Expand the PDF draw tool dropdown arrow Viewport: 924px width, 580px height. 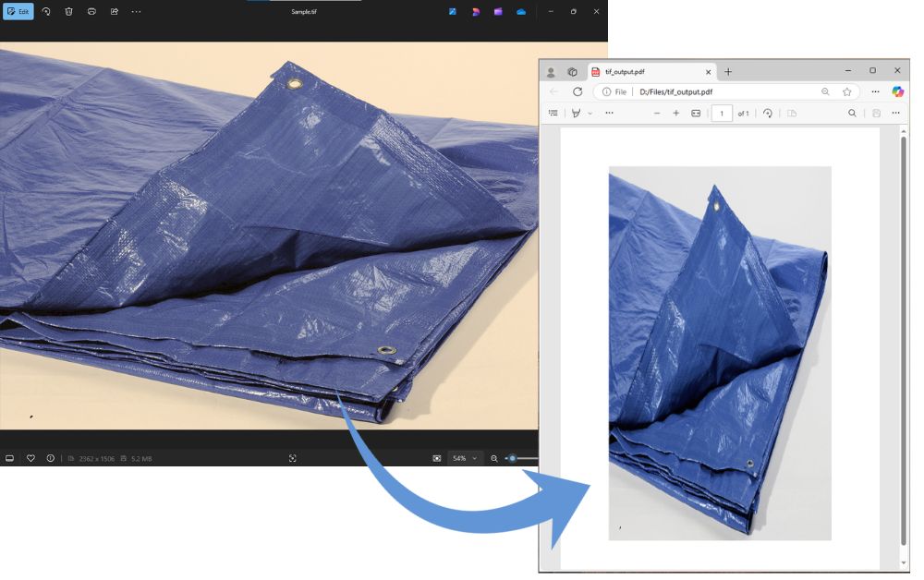point(590,114)
